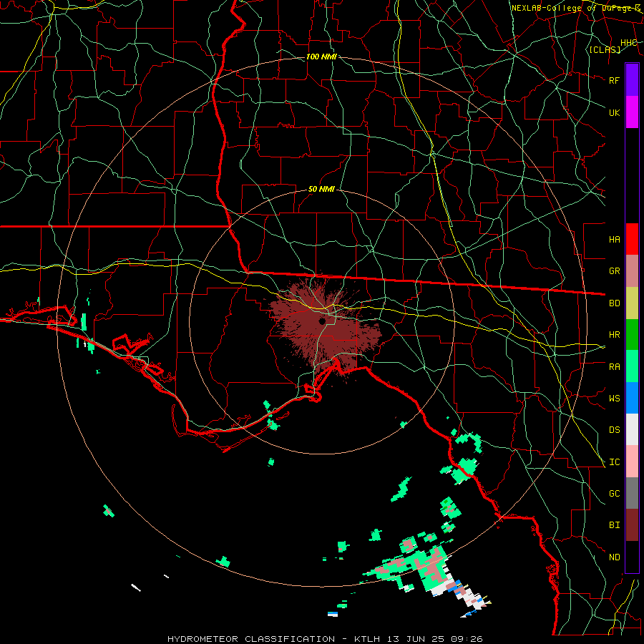Pick the gray GC legend color swatch
644x644 pixels.
[x=632, y=493]
